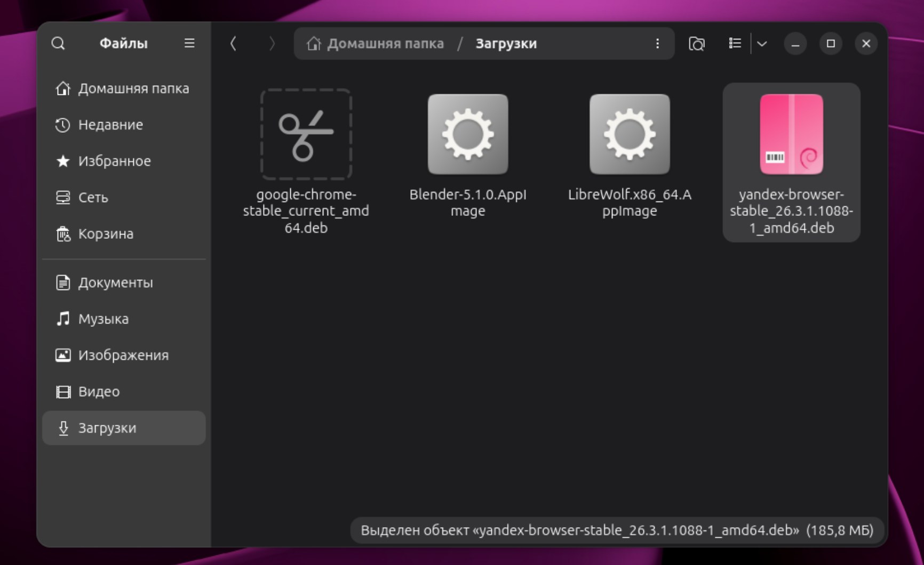Click the forward navigation arrow
This screenshot has width=924, height=565.
pyautogui.click(x=272, y=44)
